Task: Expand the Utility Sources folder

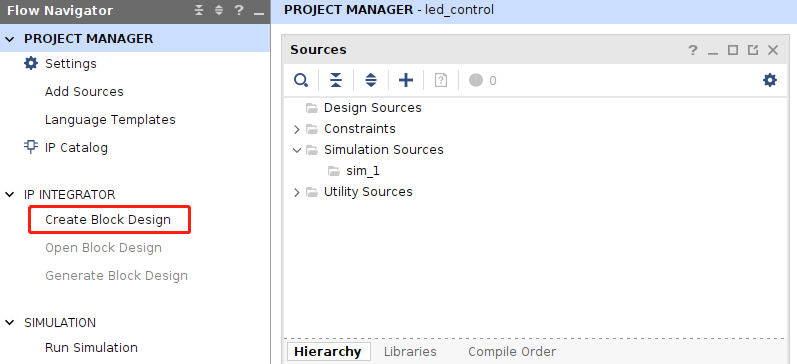Action: [x=297, y=192]
